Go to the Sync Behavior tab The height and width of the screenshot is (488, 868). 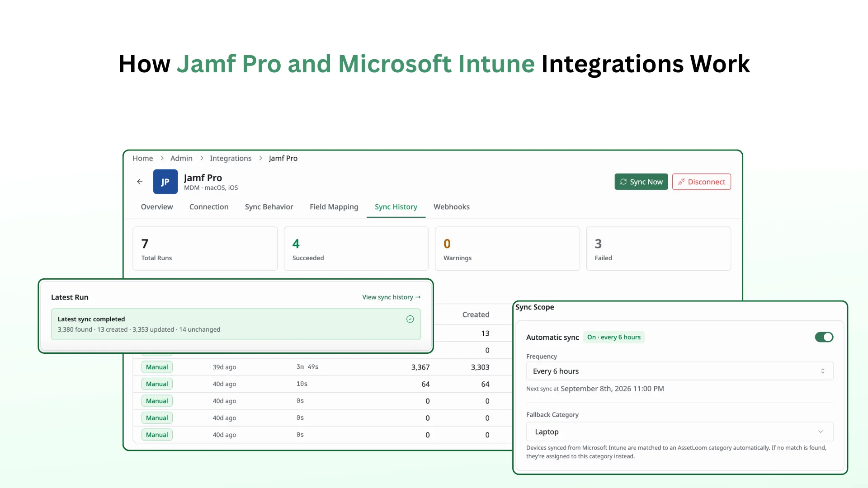pyautogui.click(x=269, y=206)
